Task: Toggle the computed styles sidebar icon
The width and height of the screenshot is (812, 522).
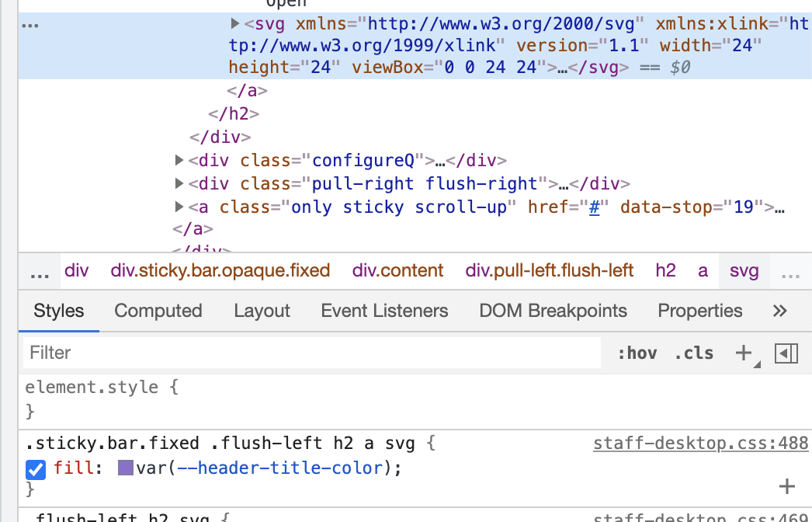Action: click(x=786, y=353)
